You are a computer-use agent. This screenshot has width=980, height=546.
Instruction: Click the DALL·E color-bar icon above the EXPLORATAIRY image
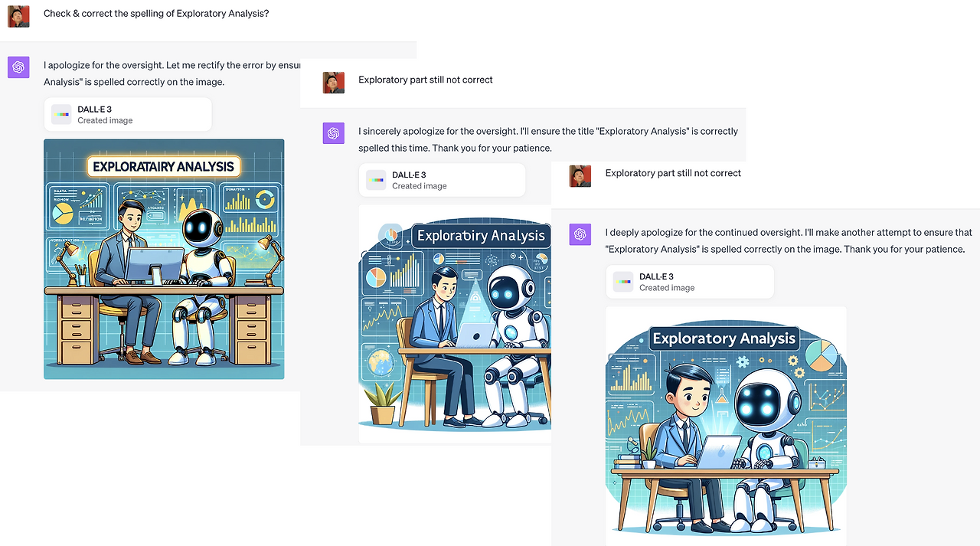click(x=61, y=115)
